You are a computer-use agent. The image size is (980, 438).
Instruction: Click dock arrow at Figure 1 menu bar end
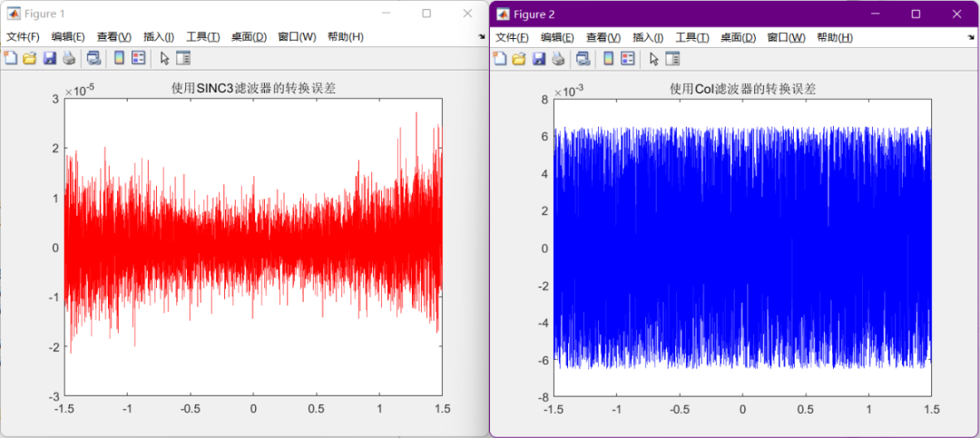coord(482,37)
